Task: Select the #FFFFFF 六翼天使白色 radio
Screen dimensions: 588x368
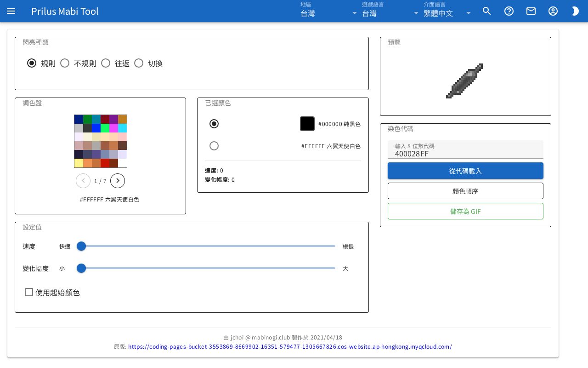Action: (x=214, y=146)
